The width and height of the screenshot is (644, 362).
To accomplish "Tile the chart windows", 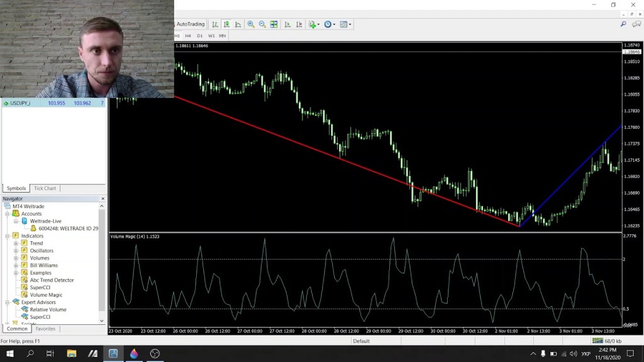I will 274,24.
